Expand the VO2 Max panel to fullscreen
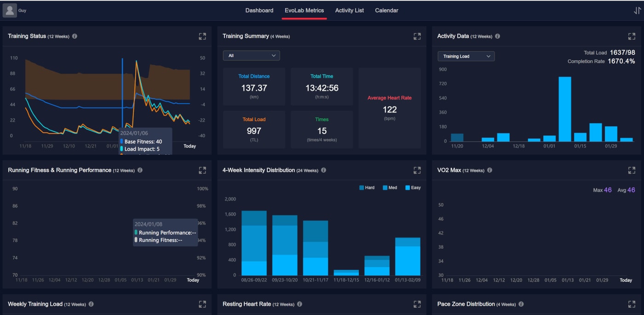Image resolution: width=644 pixels, height=315 pixels. click(632, 170)
